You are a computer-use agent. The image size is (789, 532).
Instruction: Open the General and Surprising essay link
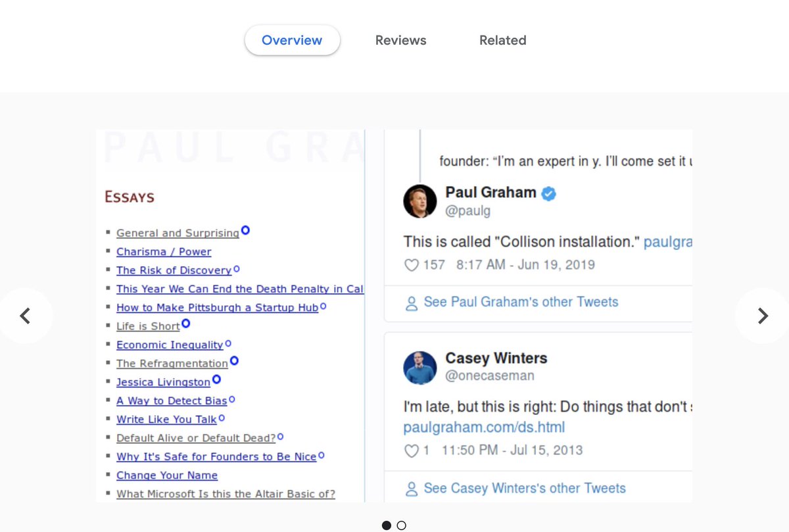click(178, 233)
